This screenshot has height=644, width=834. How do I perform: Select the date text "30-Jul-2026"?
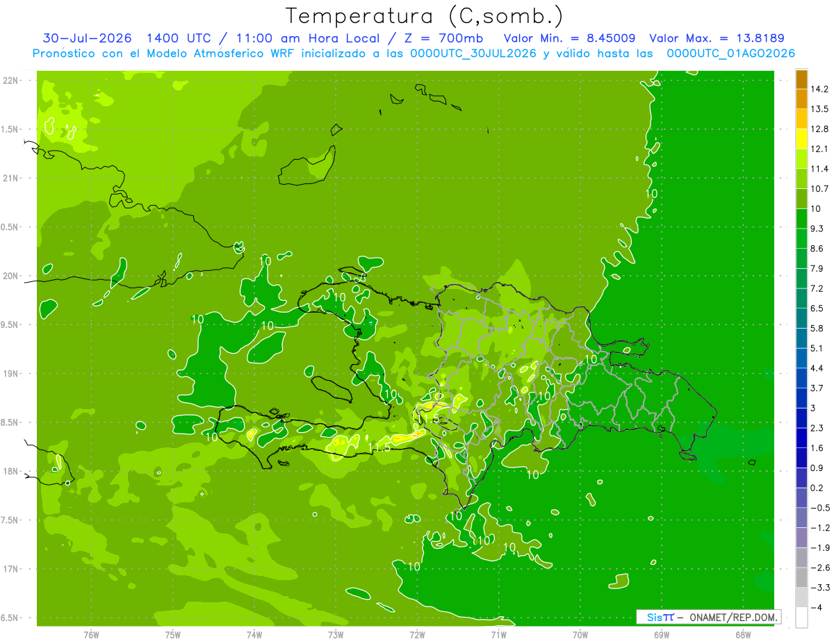(x=88, y=38)
